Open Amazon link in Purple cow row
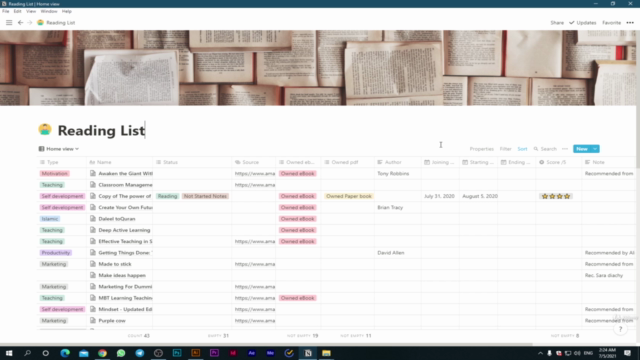Viewport: 640px width, 360px height. tap(255, 321)
